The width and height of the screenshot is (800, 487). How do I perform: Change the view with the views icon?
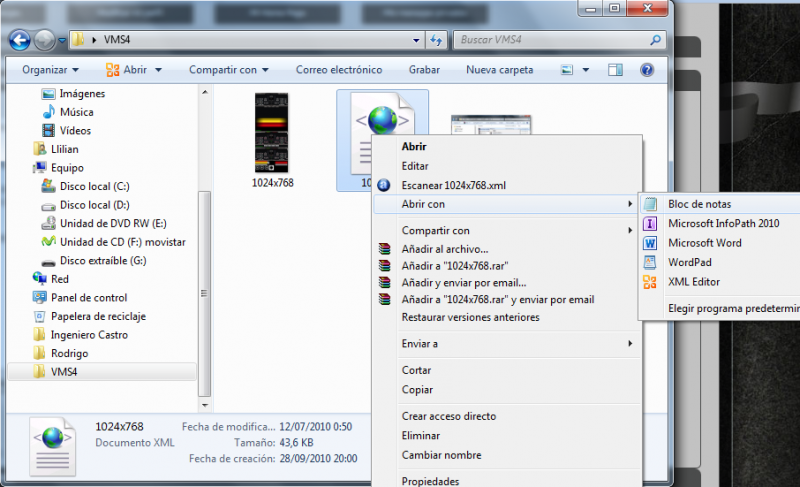(x=567, y=70)
